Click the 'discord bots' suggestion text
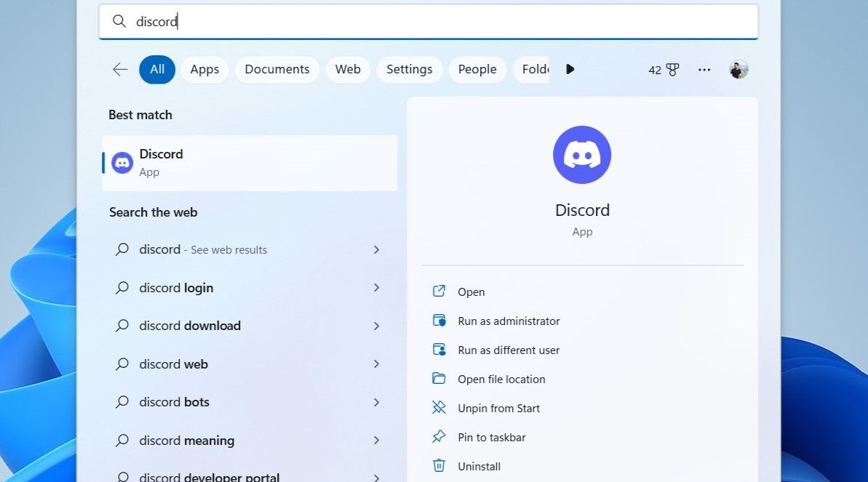This screenshot has width=868, height=482. click(174, 402)
